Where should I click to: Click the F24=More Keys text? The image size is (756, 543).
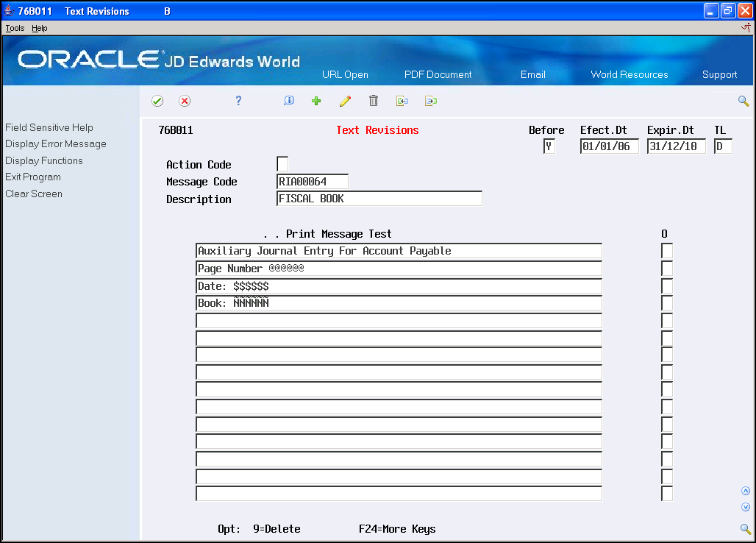point(397,529)
